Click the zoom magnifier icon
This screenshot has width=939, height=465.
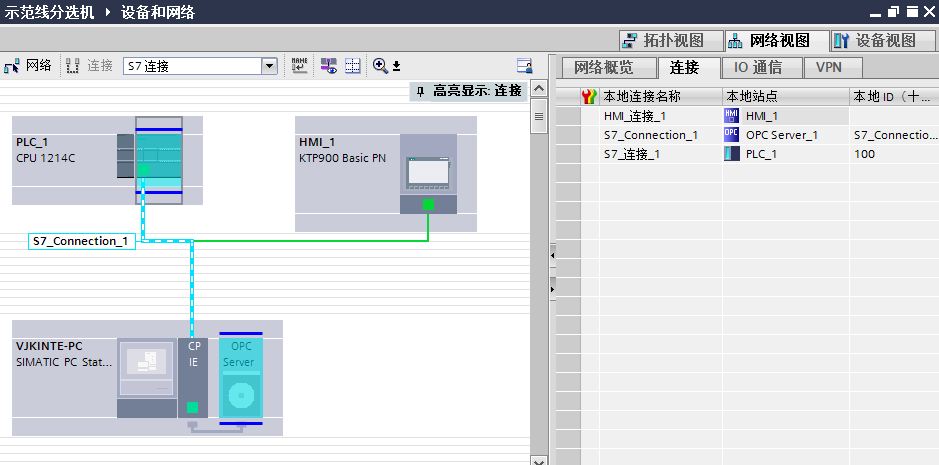pyautogui.click(x=380, y=66)
